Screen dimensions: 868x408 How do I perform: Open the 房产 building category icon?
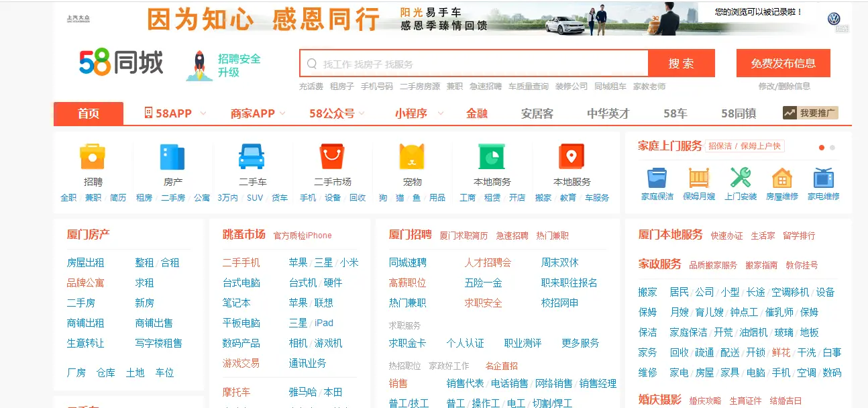point(172,156)
